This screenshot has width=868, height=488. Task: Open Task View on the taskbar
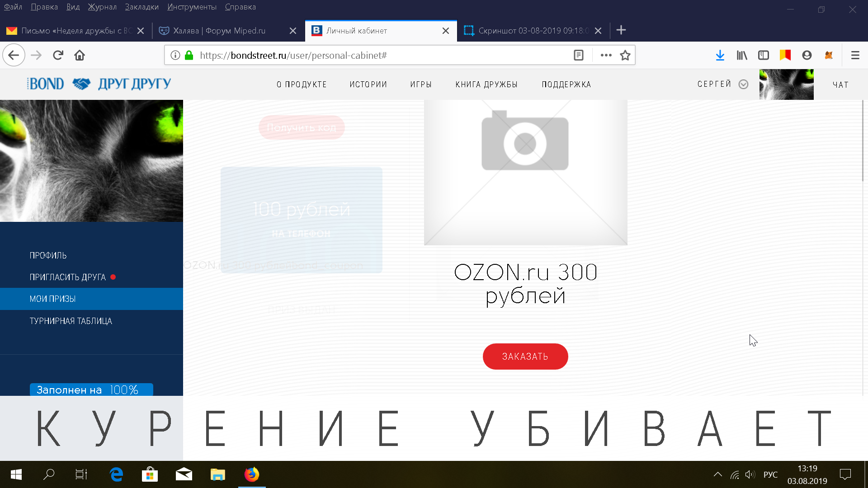[81, 474]
